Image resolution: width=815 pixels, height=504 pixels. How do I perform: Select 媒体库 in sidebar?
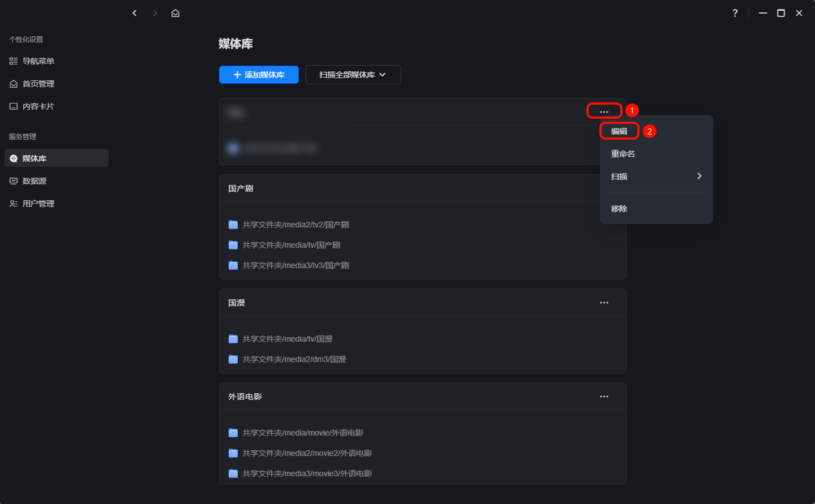34,158
